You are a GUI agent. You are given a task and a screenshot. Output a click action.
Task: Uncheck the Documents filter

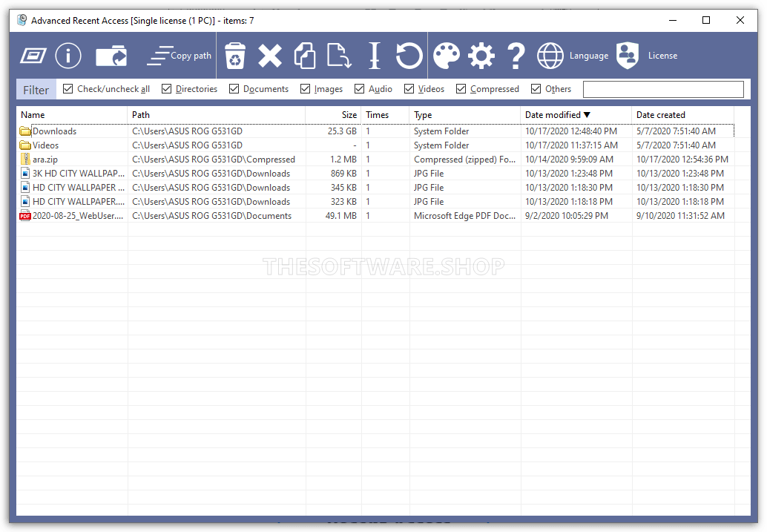click(234, 88)
